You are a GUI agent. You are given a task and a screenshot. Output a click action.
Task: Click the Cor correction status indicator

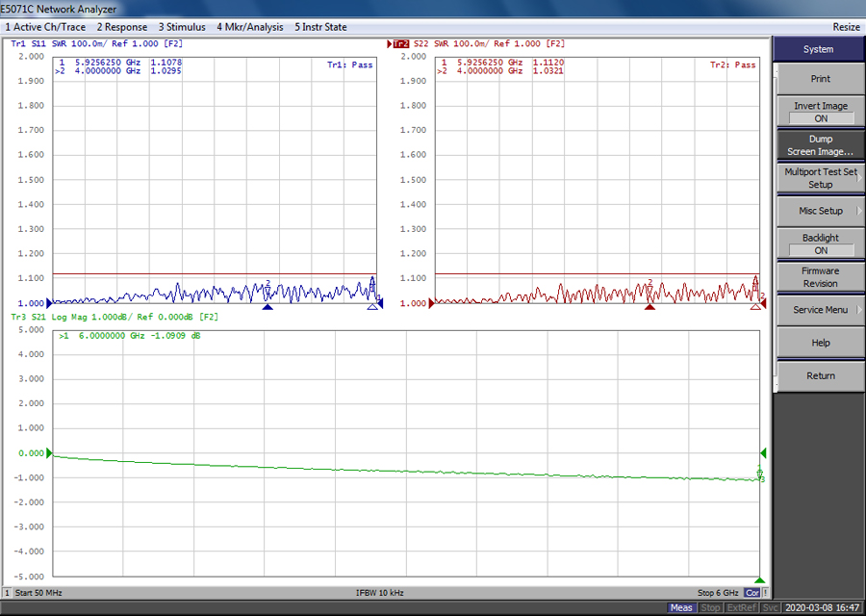[752, 593]
